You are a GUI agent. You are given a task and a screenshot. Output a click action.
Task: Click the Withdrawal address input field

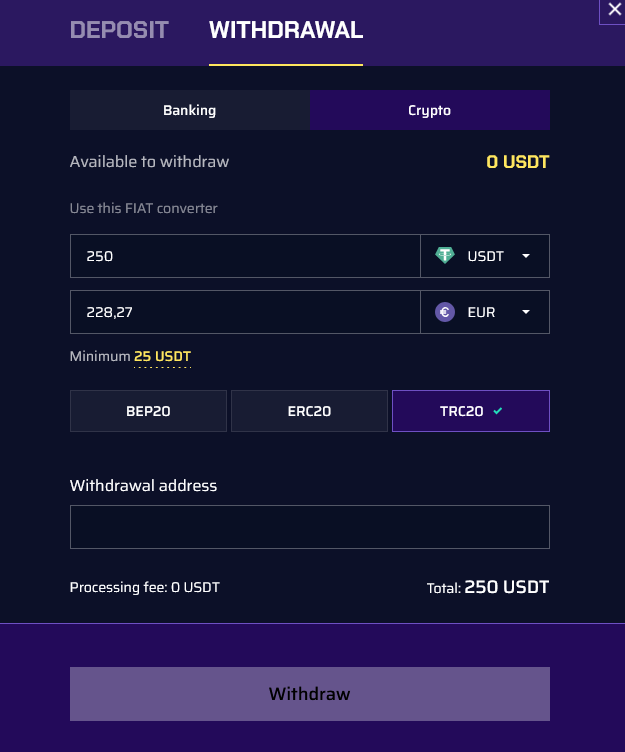(x=310, y=527)
